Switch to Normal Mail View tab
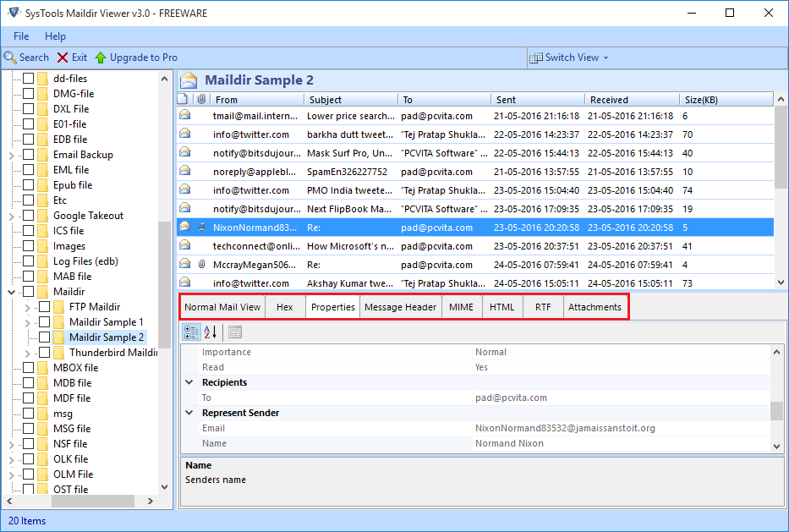 coord(222,307)
